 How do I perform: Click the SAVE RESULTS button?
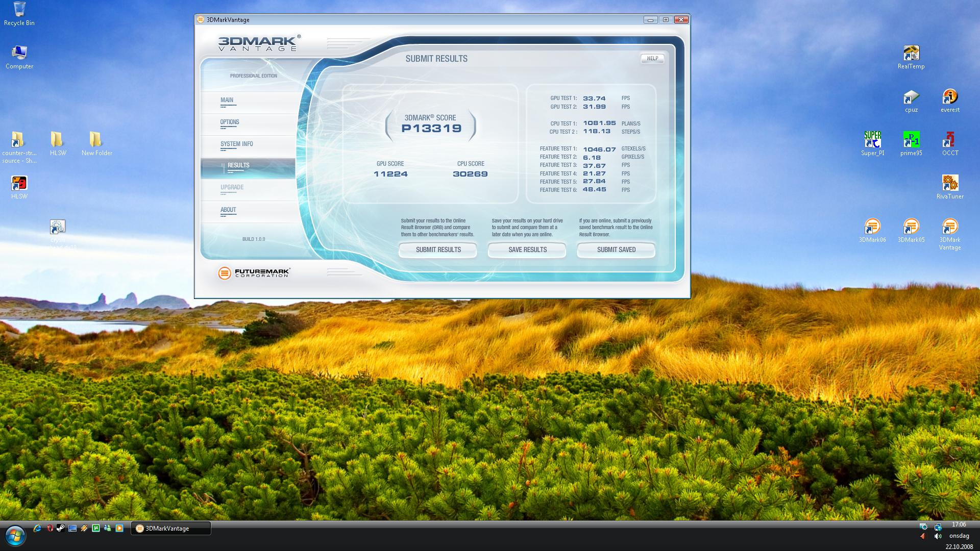527,250
